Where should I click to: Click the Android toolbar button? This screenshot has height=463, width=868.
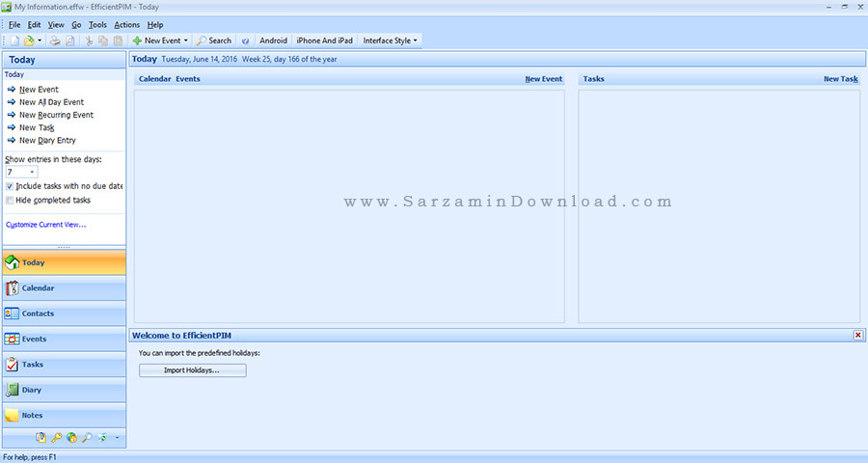(x=274, y=41)
